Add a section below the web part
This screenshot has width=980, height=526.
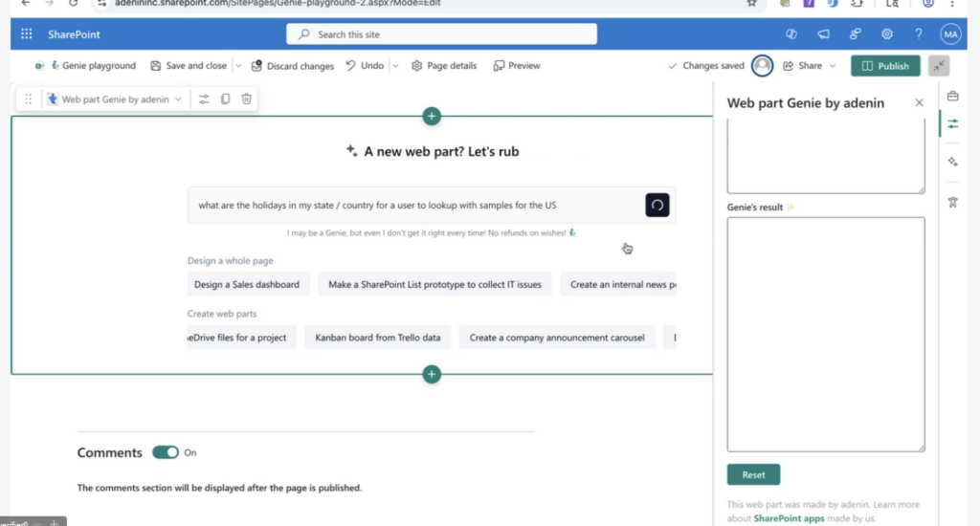pyautogui.click(x=432, y=374)
